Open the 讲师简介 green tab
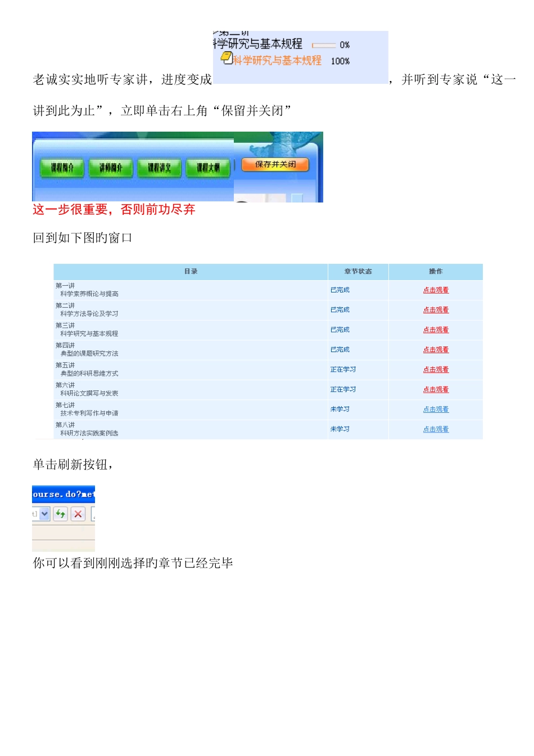 [x=111, y=168]
